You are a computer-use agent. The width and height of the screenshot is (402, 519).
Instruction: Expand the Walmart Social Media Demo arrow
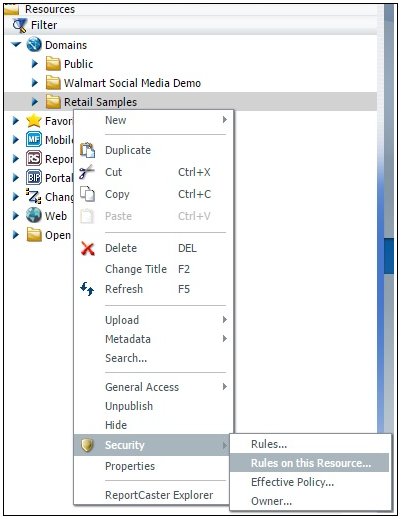35,83
